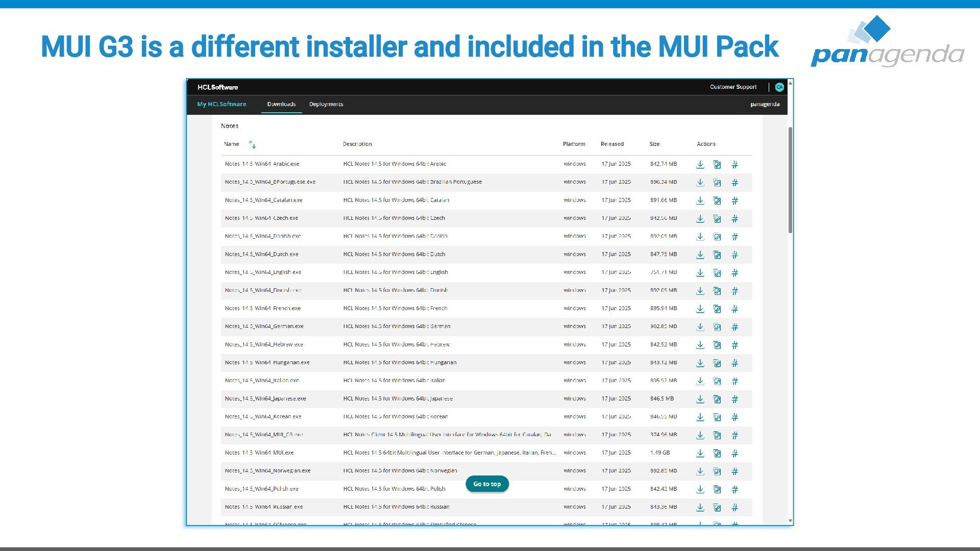Switch to the Deployments tab
Image resolution: width=980 pixels, height=551 pixels.
tap(326, 104)
